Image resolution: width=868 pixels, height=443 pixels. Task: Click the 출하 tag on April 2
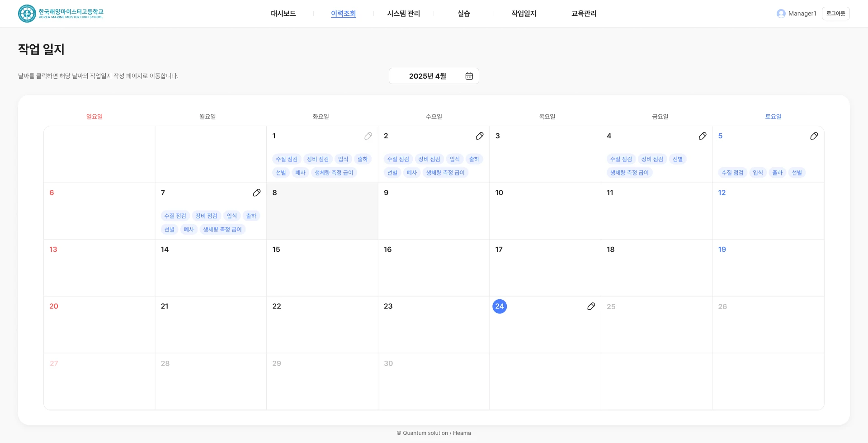click(x=474, y=159)
